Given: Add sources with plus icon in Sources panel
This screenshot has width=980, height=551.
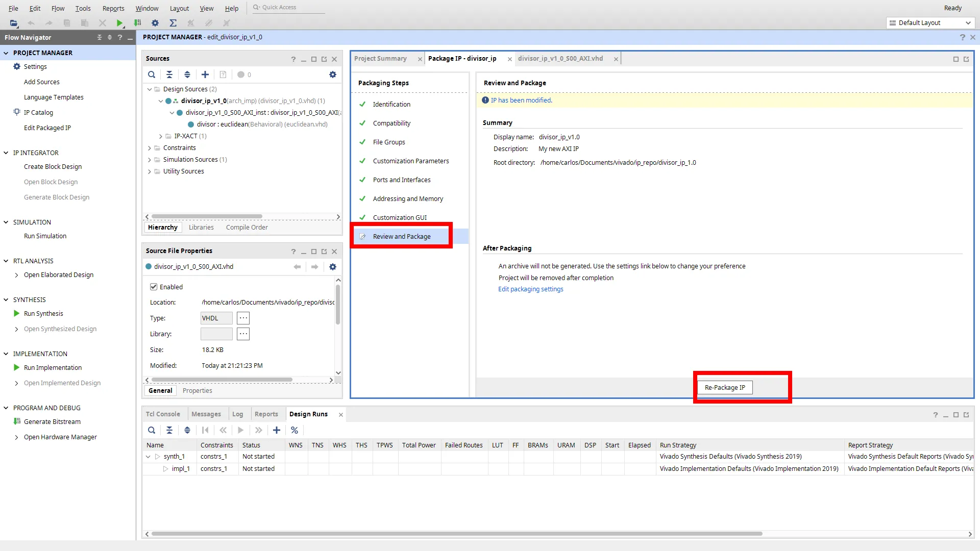Looking at the screenshot, I should click(205, 74).
